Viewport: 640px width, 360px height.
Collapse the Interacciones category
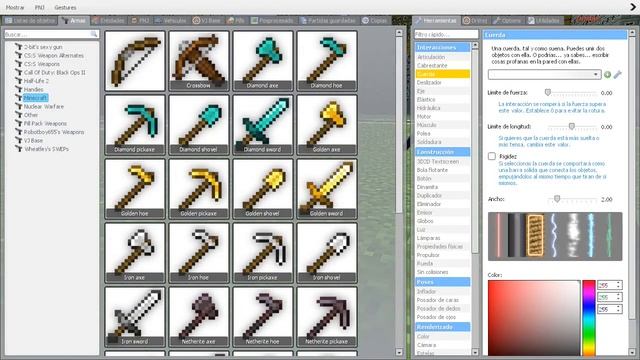pyautogui.click(x=442, y=48)
